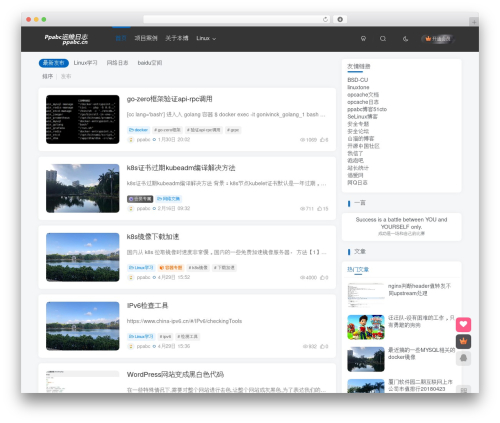Viewport: 500px width, 423px height.
Task: Like the k8s镜像下载加速 article
Action: pyautogui.click(x=324, y=277)
